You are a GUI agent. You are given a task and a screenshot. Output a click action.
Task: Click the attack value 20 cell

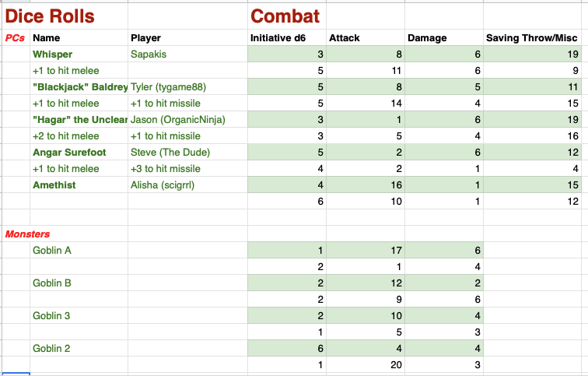point(364,364)
